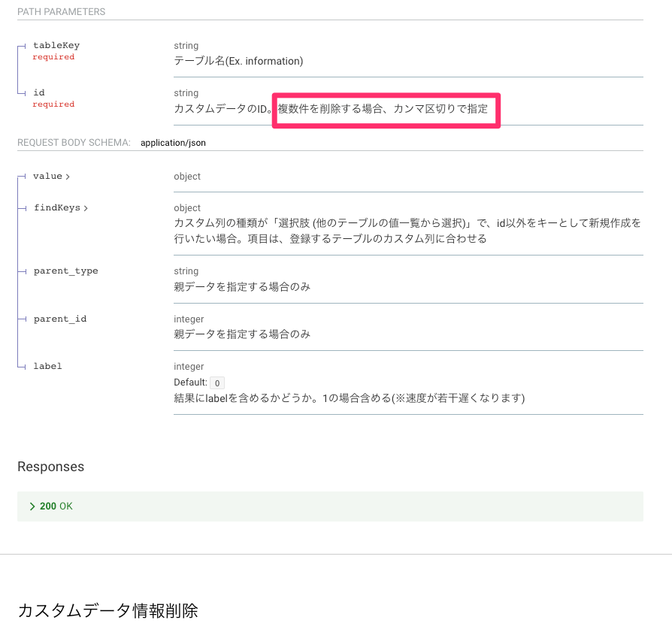672x635 pixels.
Task: Click the Default value badge showing 0
Action: pos(216,383)
